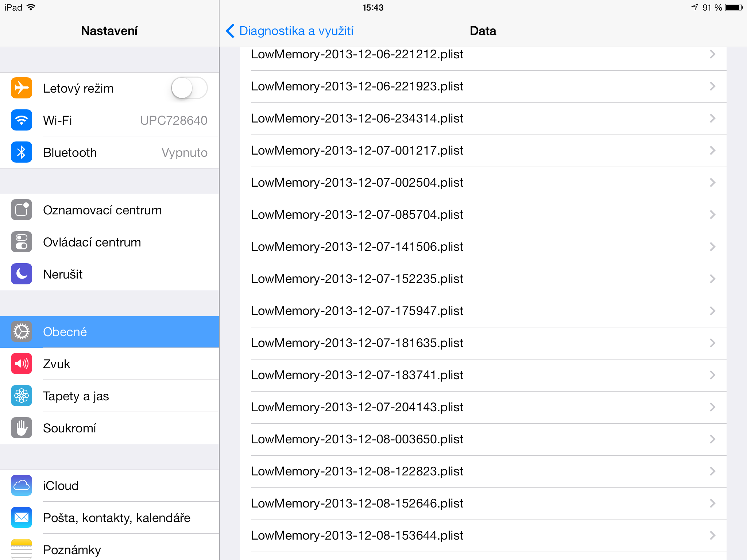Open iCloud settings
Image resolution: width=747 pixels, height=560 pixels.
(x=109, y=486)
